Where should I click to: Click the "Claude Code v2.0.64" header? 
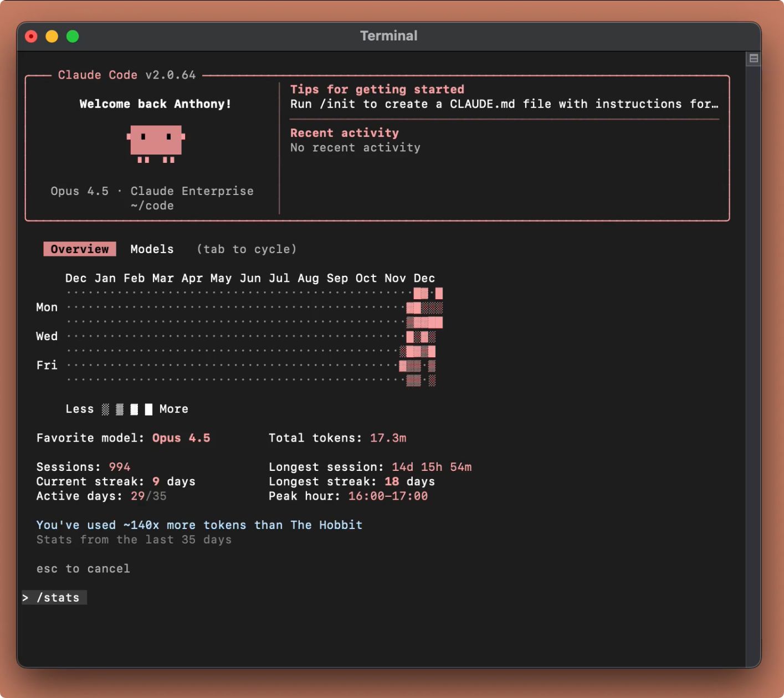(x=127, y=75)
